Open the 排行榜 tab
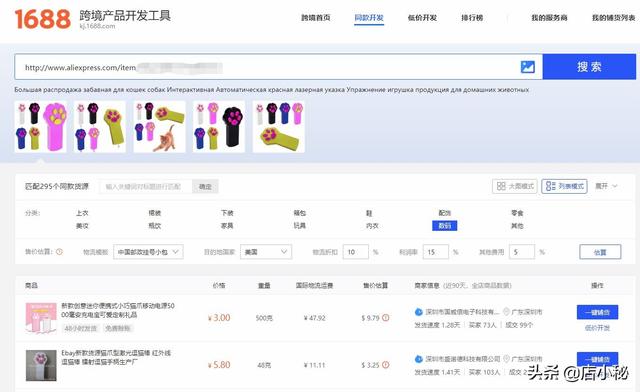 472,18
